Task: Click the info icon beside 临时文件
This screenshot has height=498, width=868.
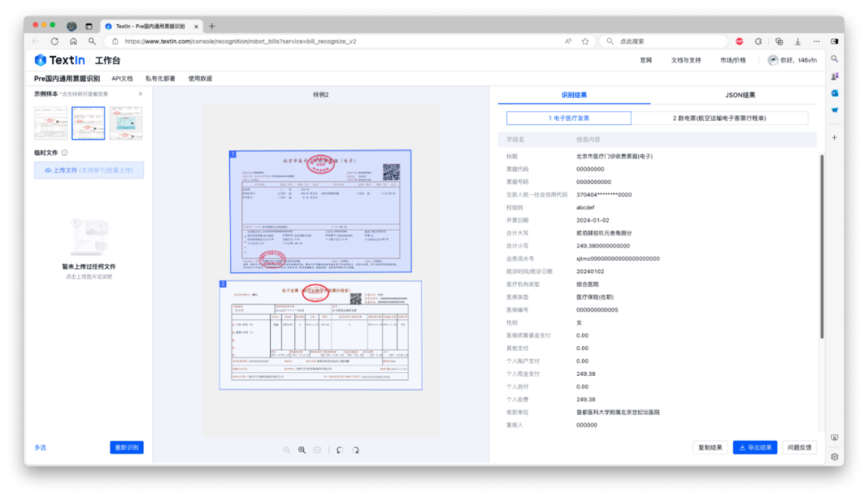Action: point(65,153)
